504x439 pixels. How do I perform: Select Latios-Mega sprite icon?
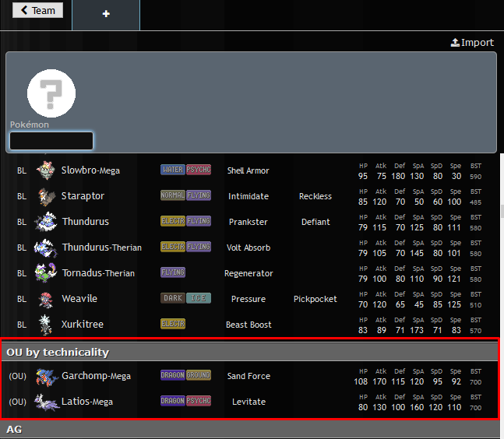(x=47, y=402)
